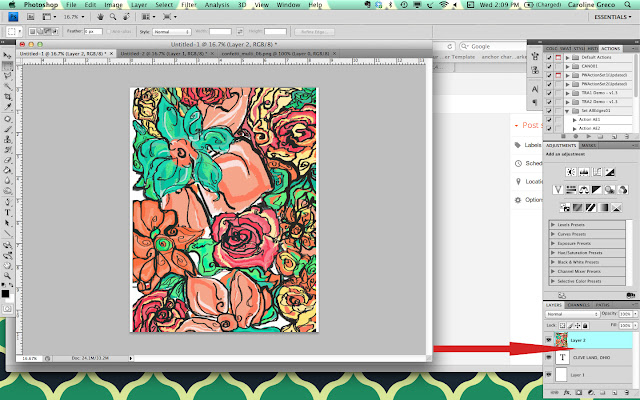
Task: Add a Color Balance adjustment
Action: (x=584, y=189)
